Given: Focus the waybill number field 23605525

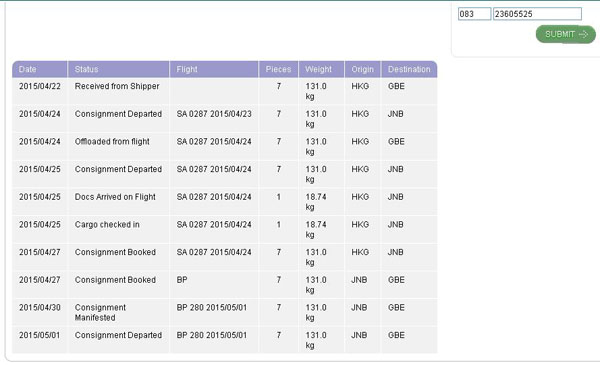Looking at the screenshot, I should point(537,14).
